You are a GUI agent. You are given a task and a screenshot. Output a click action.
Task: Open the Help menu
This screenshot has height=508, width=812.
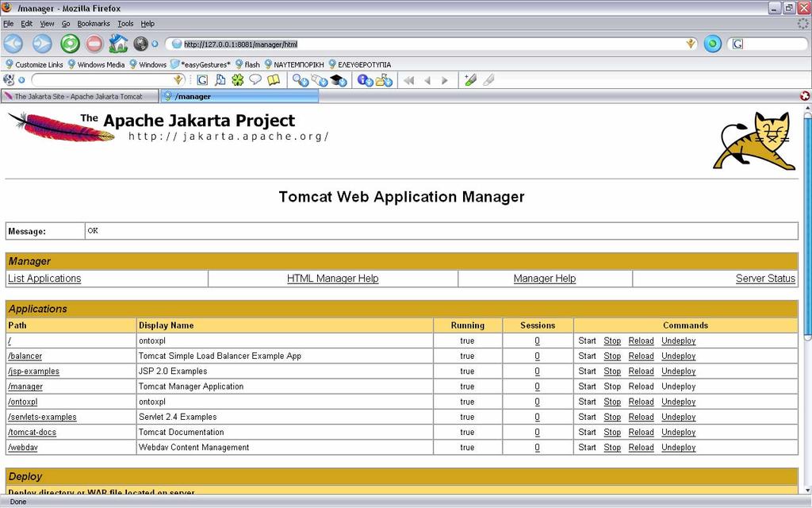pos(147,23)
